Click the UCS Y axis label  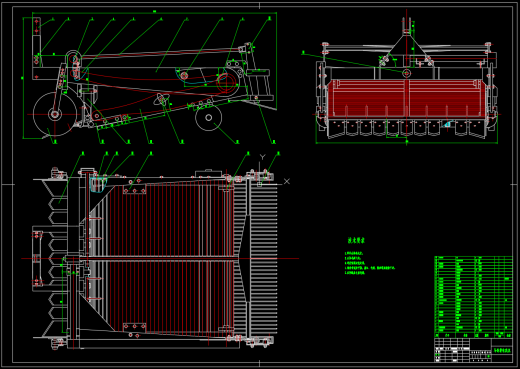point(263,157)
